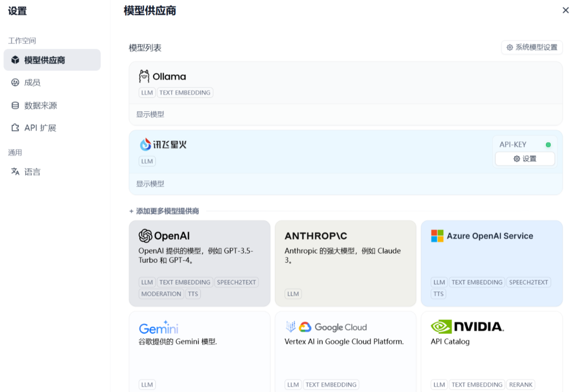Click the MODERATION tag on OpenAI card
The width and height of the screenshot is (572, 392).
coord(161,293)
